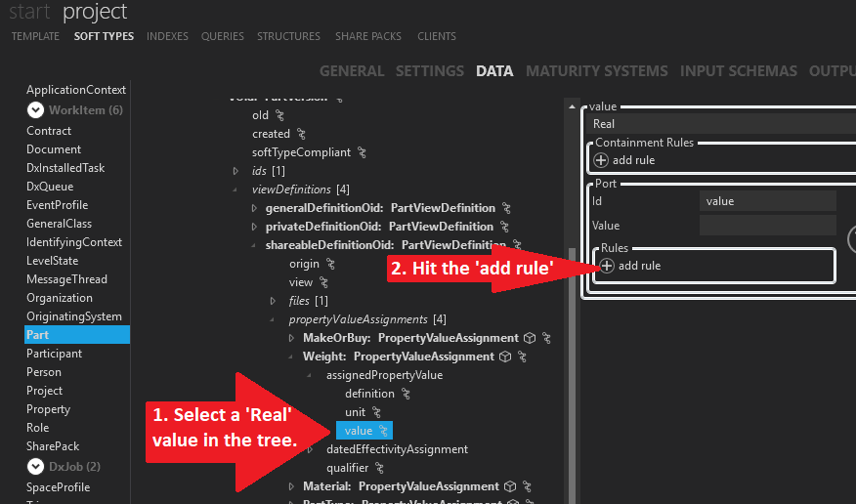Click link icon on selected 'value' node

[x=383, y=431]
